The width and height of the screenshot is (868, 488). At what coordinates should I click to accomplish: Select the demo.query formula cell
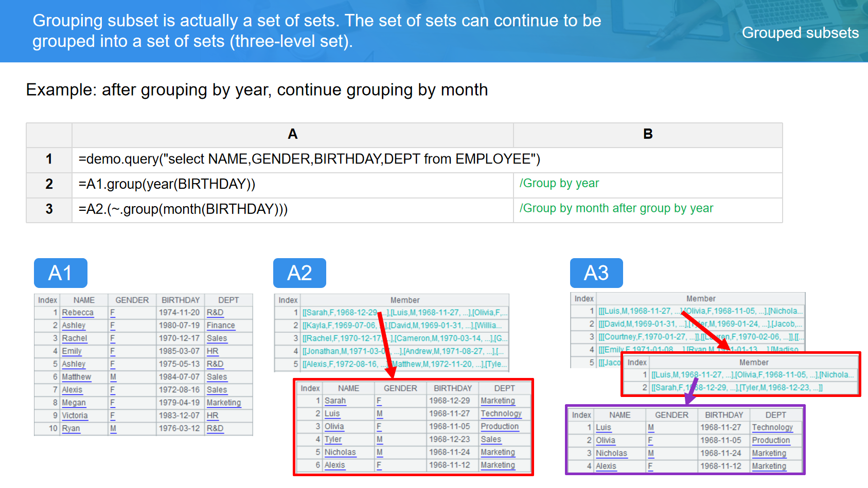[309, 159]
